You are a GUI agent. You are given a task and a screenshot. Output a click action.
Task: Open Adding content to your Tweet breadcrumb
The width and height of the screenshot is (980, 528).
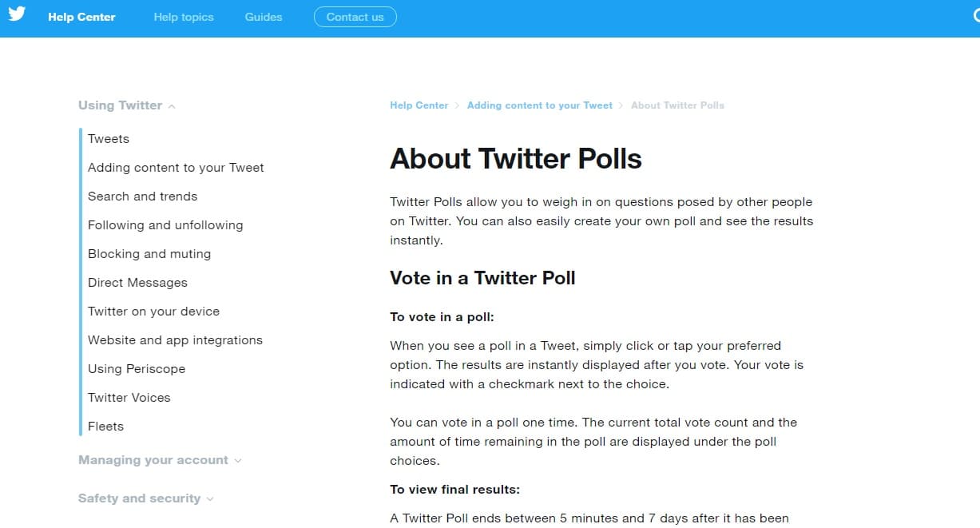click(539, 105)
